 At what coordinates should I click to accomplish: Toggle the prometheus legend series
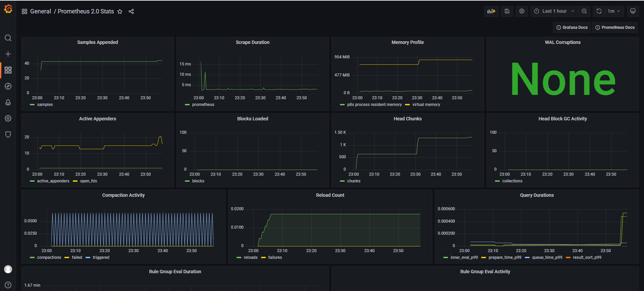(x=203, y=105)
